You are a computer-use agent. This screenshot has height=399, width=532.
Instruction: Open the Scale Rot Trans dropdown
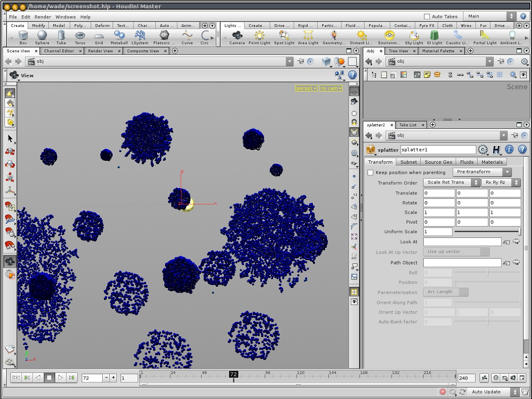[451, 182]
